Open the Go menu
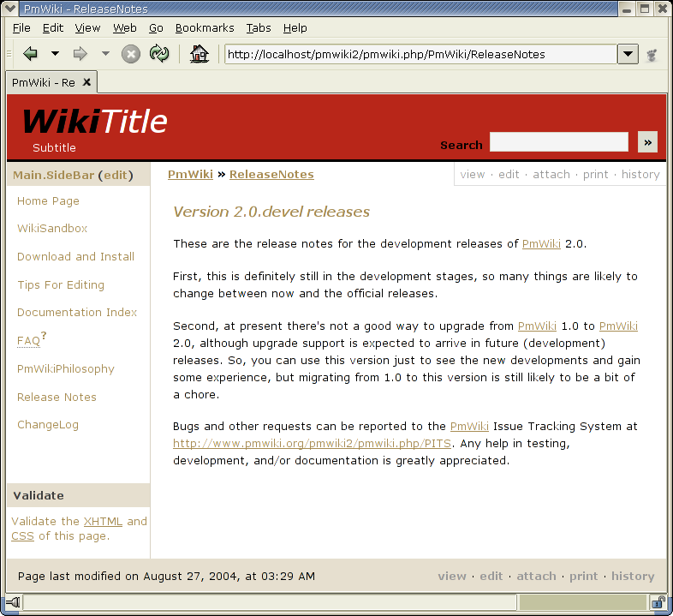 tap(156, 28)
